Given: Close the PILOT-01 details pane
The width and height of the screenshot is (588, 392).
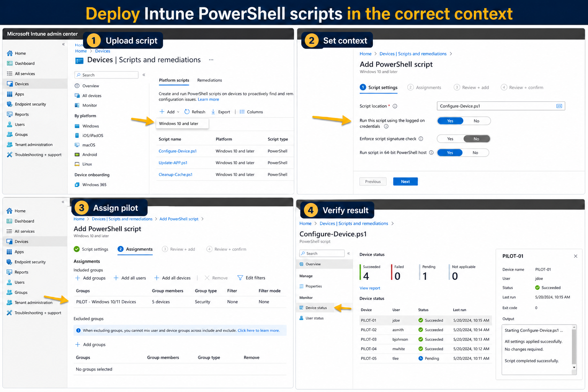Looking at the screenshot, I should pos(575,256).
